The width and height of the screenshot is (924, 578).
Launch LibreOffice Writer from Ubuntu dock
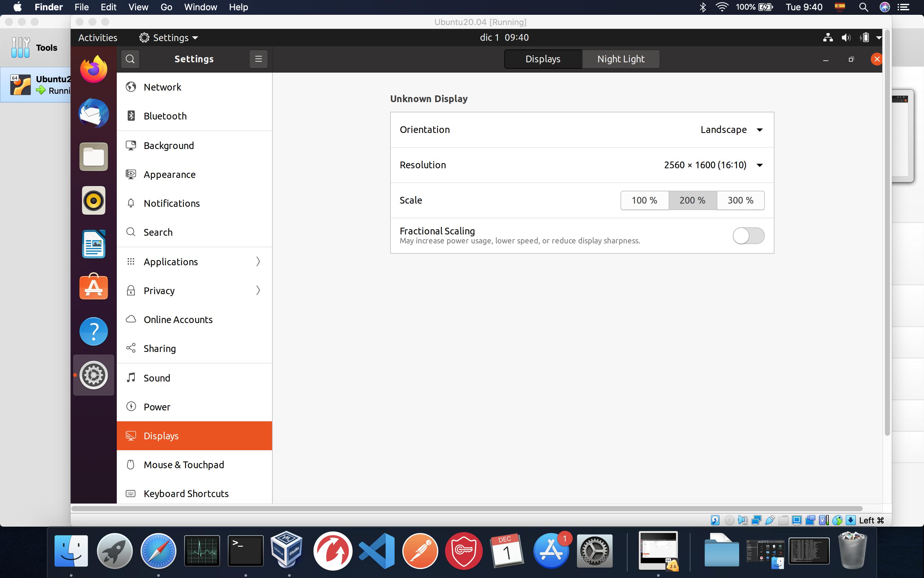pos(94,244)
